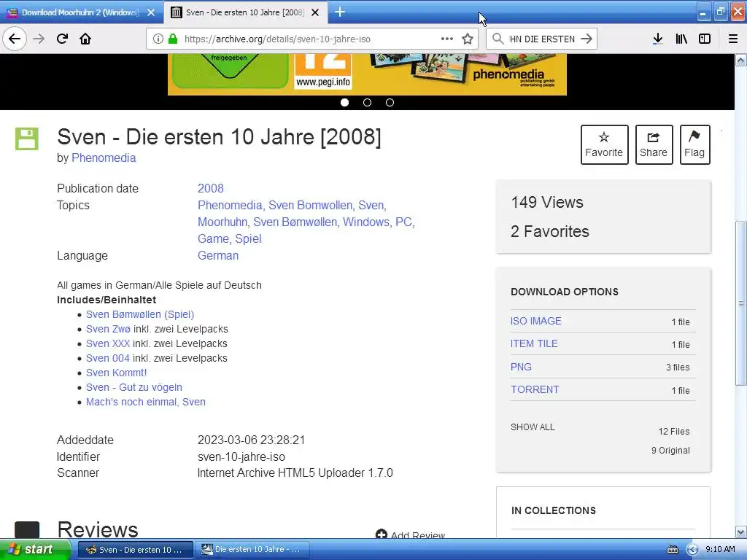Click the Flag button
Image resolution: width=747 pixels, height=560 pixels.
694,145
